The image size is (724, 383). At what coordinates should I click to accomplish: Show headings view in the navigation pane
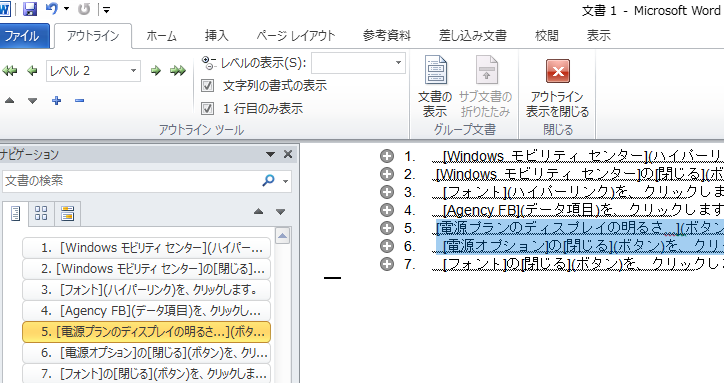[15, 213]
